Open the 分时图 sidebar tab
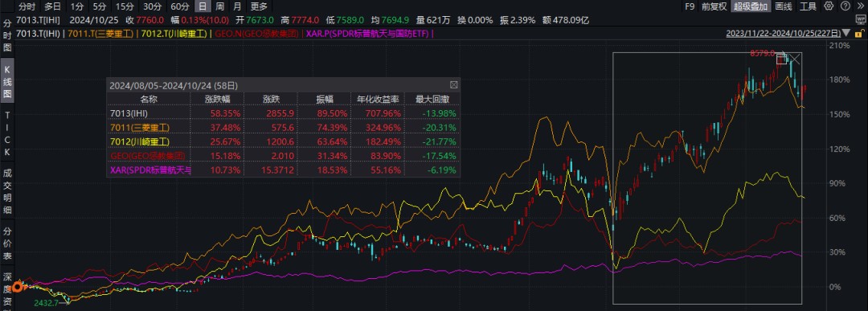 point(7,35)
